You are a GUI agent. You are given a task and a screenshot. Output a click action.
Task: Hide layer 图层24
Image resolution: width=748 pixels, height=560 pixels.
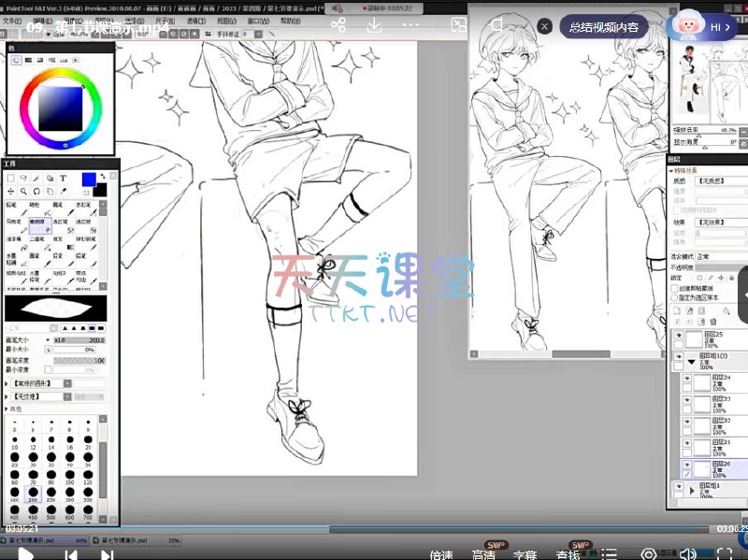click(687, 379)
